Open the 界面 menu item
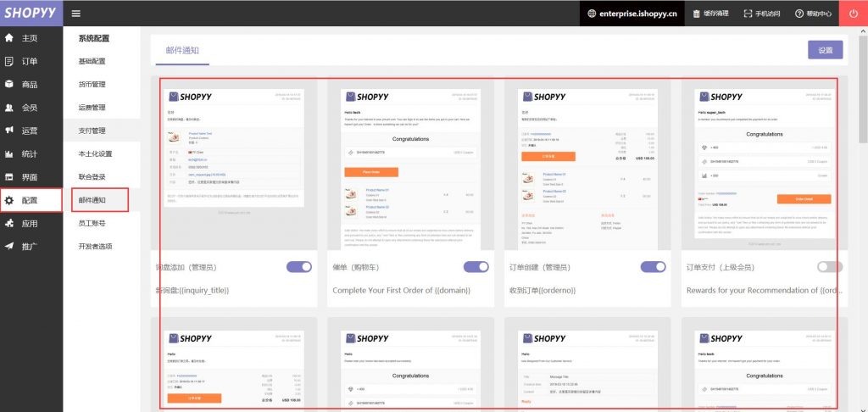The height and width of the screenshot is (412, 868). pos(31,178)
